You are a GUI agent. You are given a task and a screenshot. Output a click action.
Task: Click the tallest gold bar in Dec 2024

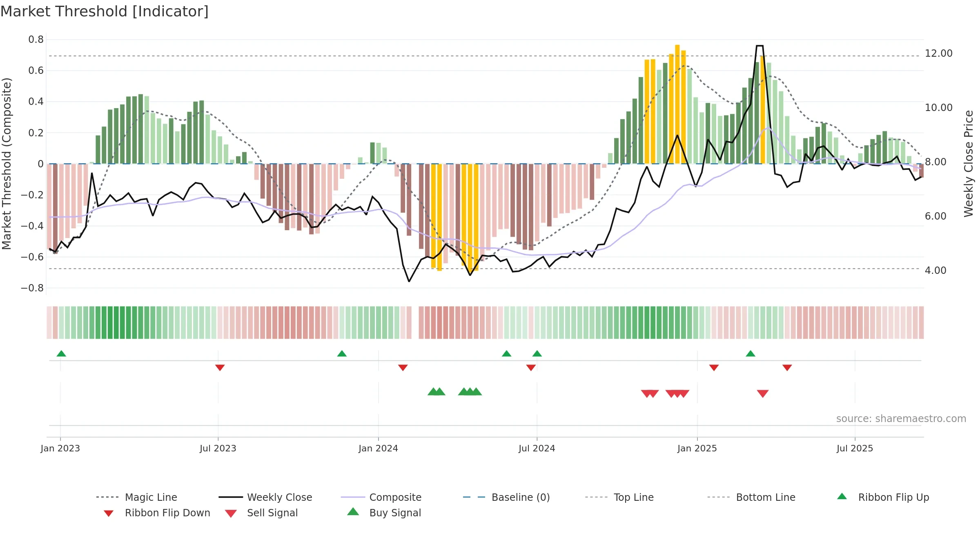[x=677, y=104]
